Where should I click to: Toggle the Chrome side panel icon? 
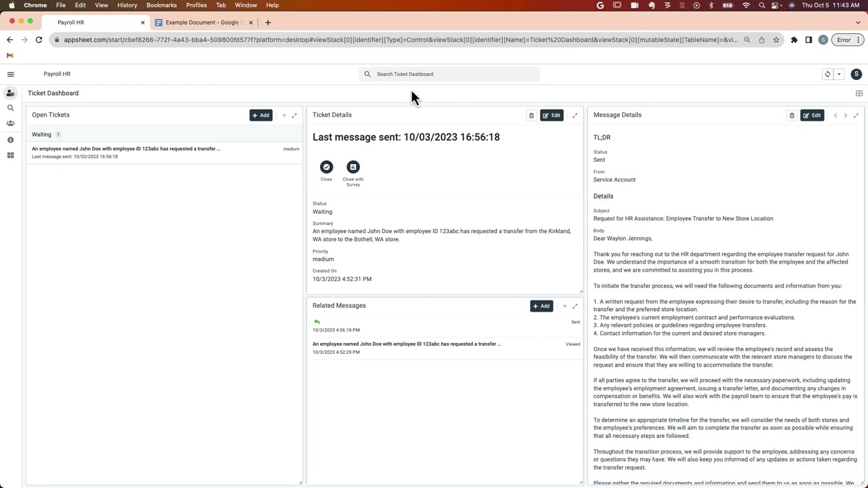click(808, 40)
